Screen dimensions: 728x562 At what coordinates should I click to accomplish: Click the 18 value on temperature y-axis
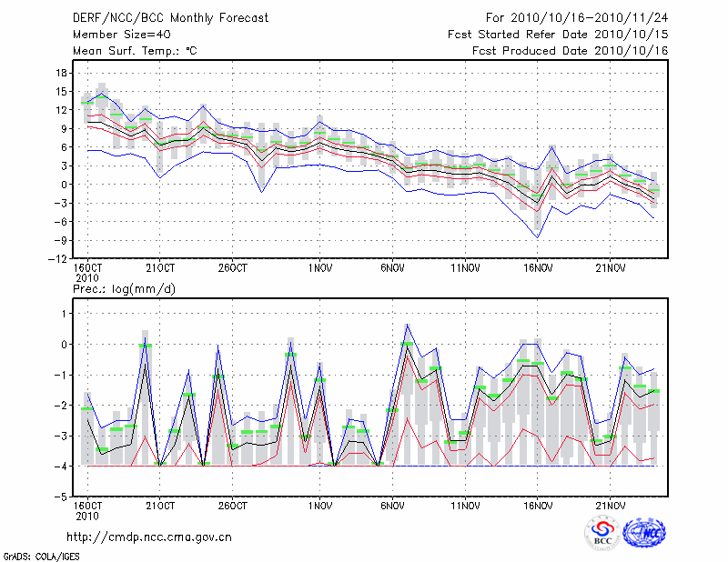62,73
